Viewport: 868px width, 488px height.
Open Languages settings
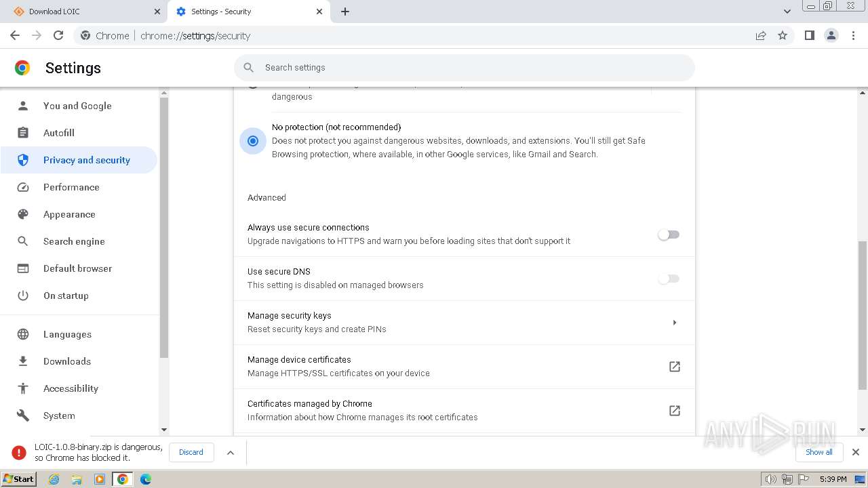coord(79,334)
